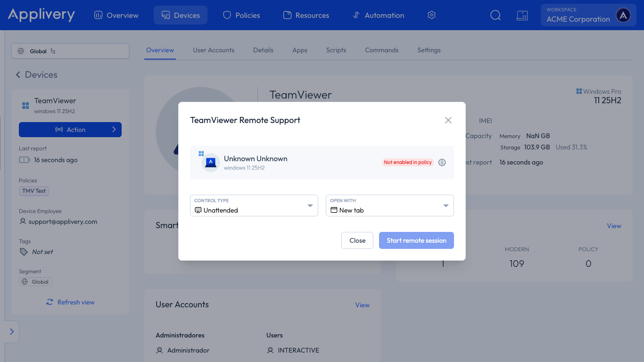Expand the collapsed sidebar arrow
Viewport: 644px width, 362px height.
(x=12, y=332)
